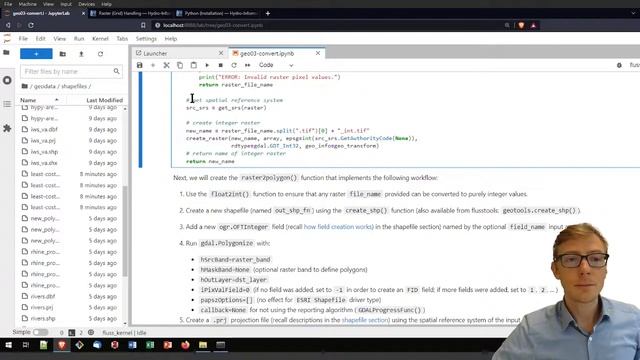Open the VirtualBox Machine menu

point(28,4)
